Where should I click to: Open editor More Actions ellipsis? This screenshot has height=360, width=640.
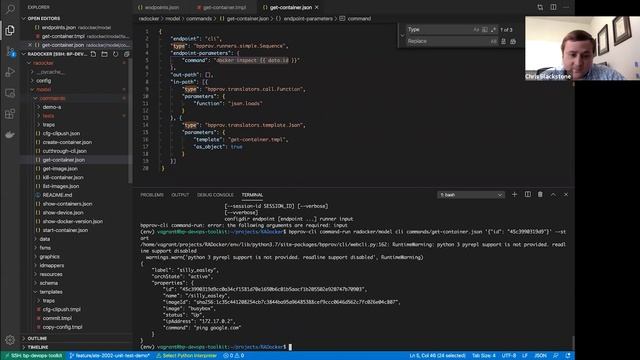click(x=566, y=7)
